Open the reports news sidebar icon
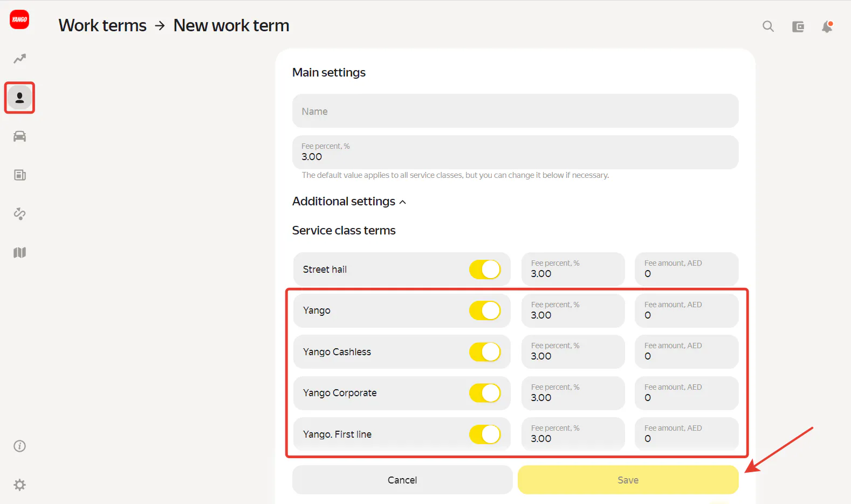Viewport: 851px width, 504px height. 20,175
